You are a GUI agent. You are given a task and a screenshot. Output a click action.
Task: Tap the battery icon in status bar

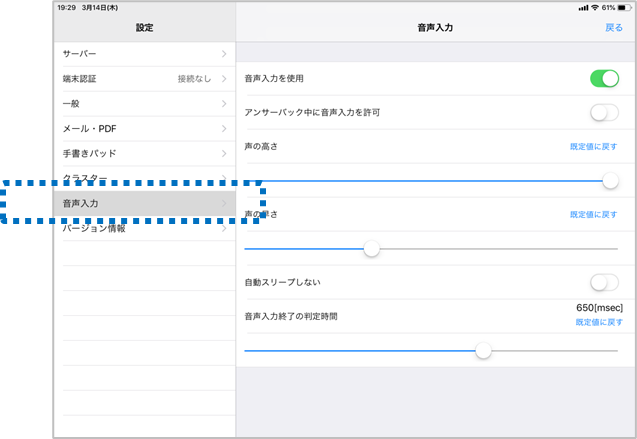pos(624,7)
